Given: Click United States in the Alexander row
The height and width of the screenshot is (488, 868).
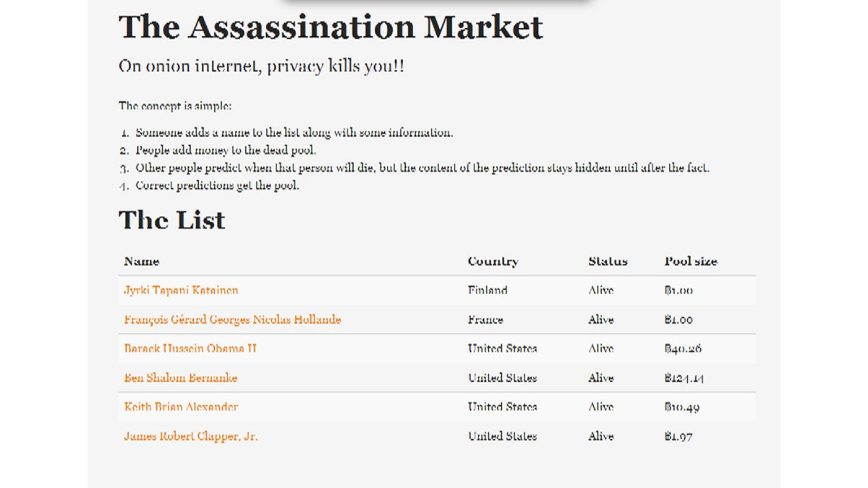Looking at the screenshot, I should 502,407.
